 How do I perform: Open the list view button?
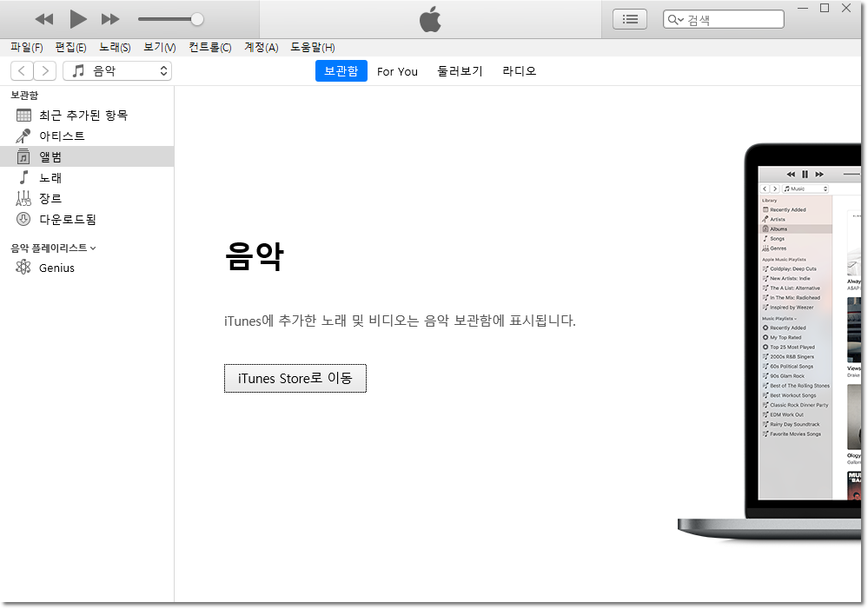[630, 19]
